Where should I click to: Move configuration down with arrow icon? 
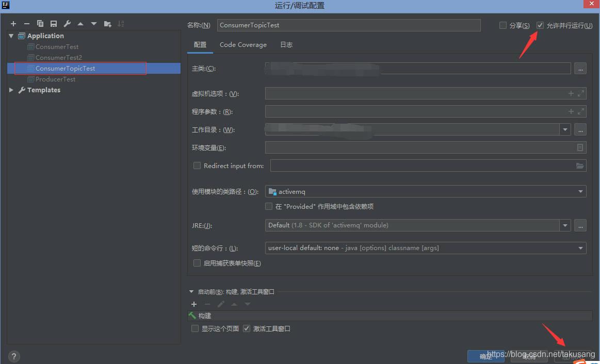(x=93, y=23)
